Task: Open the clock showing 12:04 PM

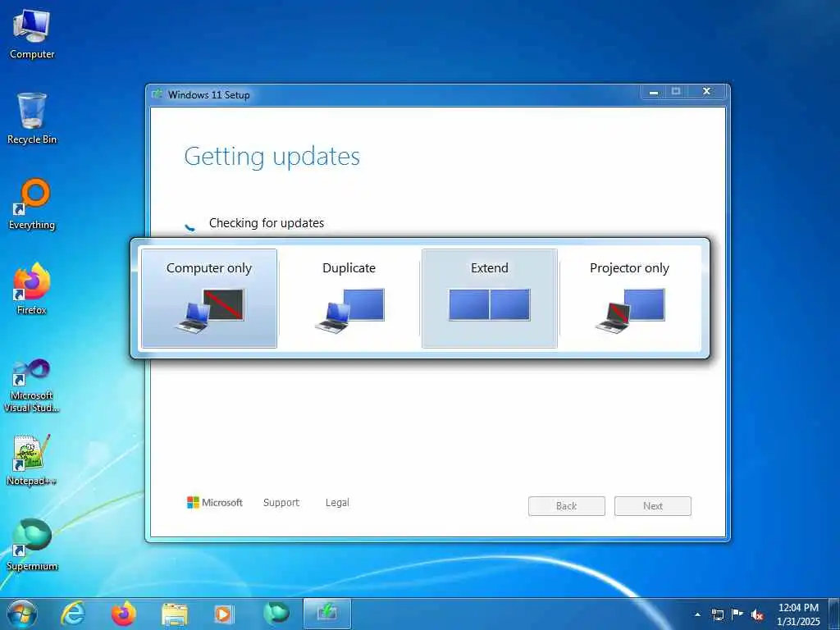Action: (798, 614)
